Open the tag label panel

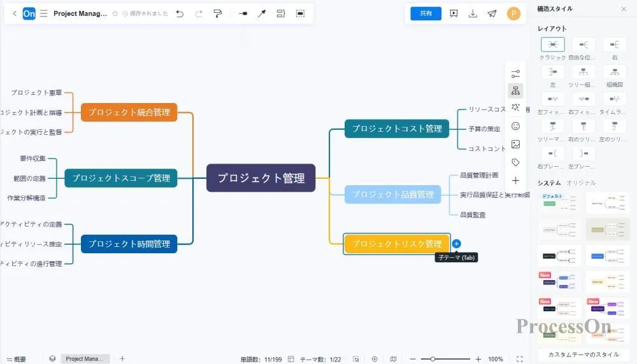click(x=515, y=163)
